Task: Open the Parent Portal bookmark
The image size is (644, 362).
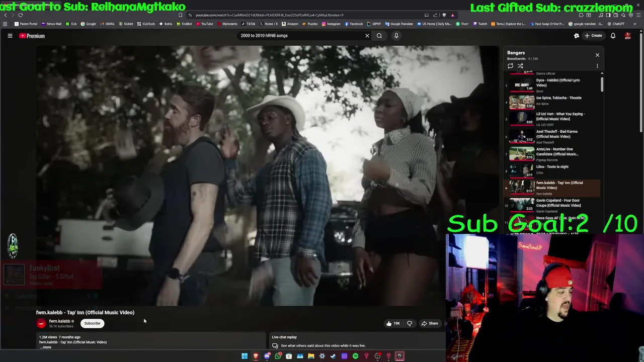Action: point(26,24)
